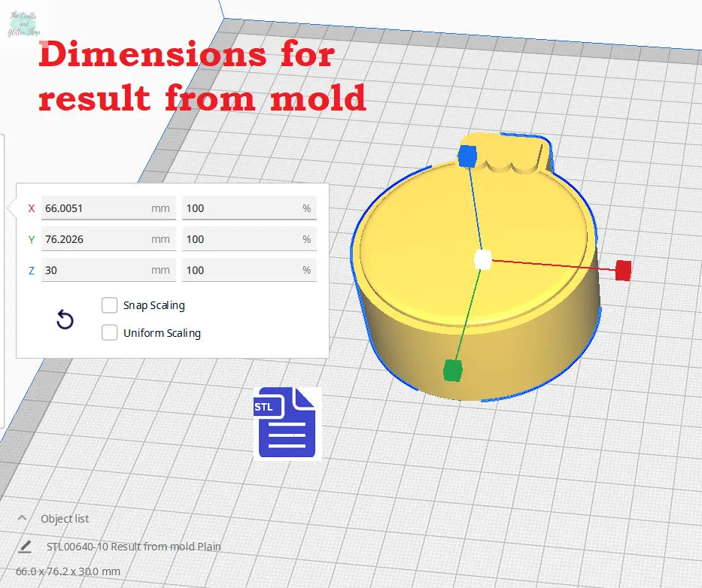Enable the Uniform Scaling checkbox
This screenshot has height=588, width=702.
click(x=110, y=332)
